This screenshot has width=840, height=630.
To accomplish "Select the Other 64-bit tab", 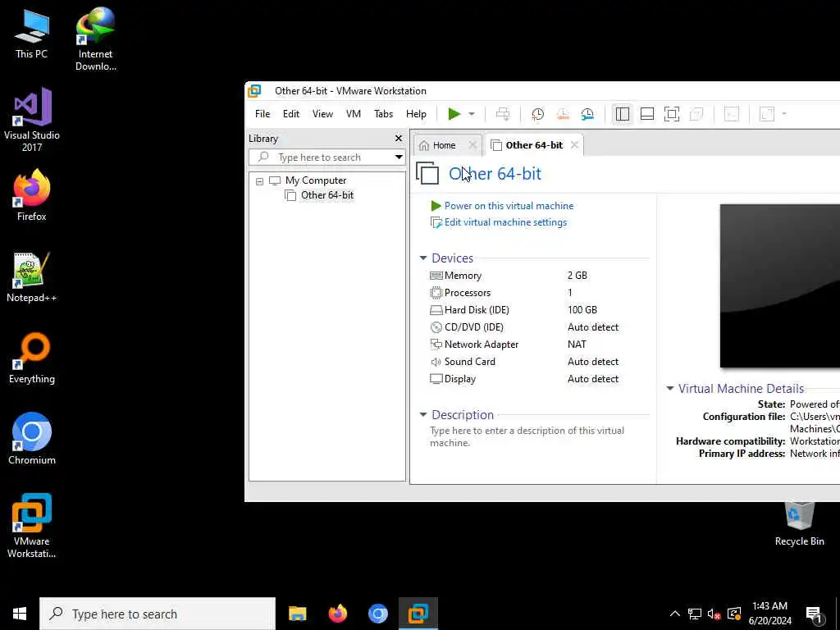I will coord(533,145).
